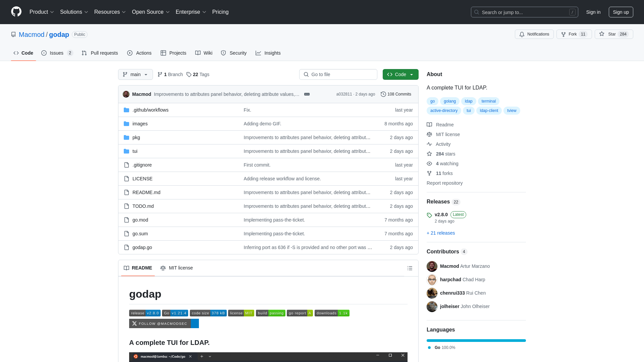Screen dimensions: 644x362
Task: Click the golang topic tag
Action: click(449, 101)
